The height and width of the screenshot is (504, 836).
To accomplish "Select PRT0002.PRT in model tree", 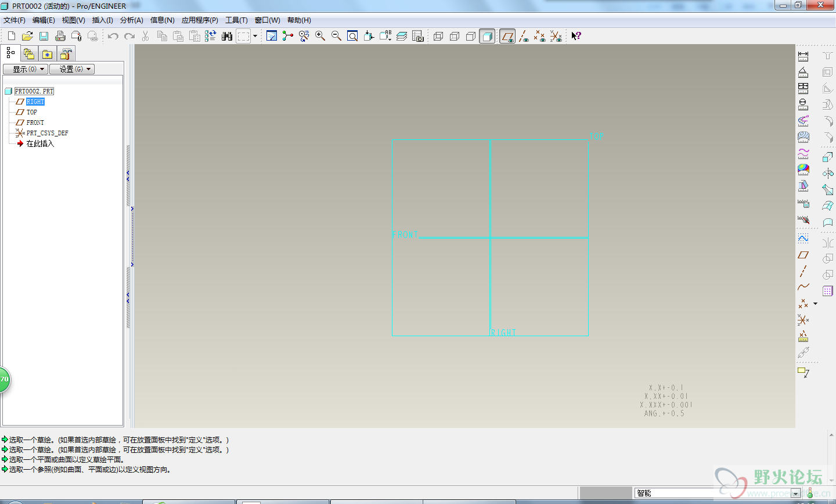I will pyautogui.click(x=34, y=91).
